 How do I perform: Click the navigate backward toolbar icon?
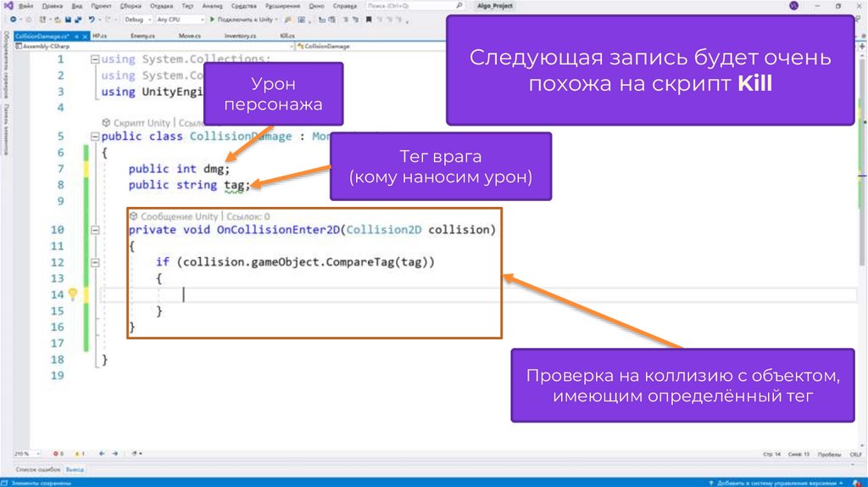13,20
